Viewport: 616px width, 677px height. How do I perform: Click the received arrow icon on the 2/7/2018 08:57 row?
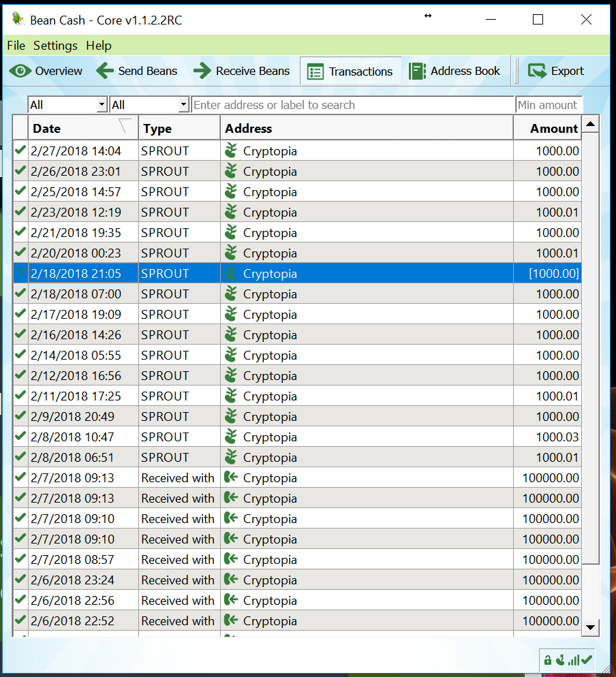coord(231,558)
